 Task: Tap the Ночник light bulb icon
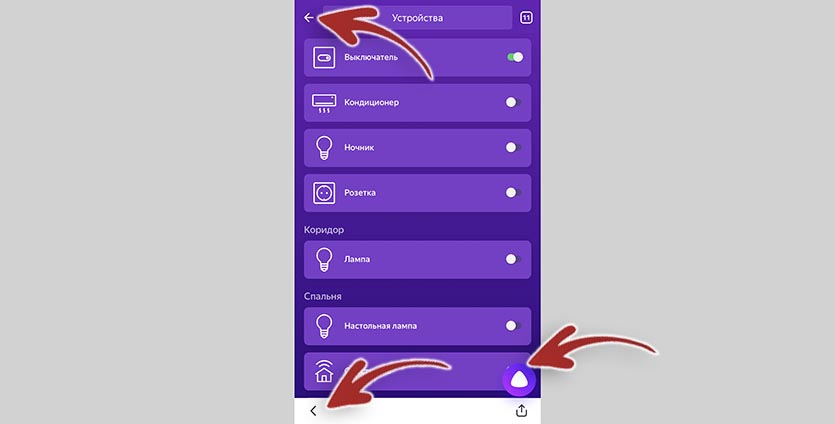(324, 148)
